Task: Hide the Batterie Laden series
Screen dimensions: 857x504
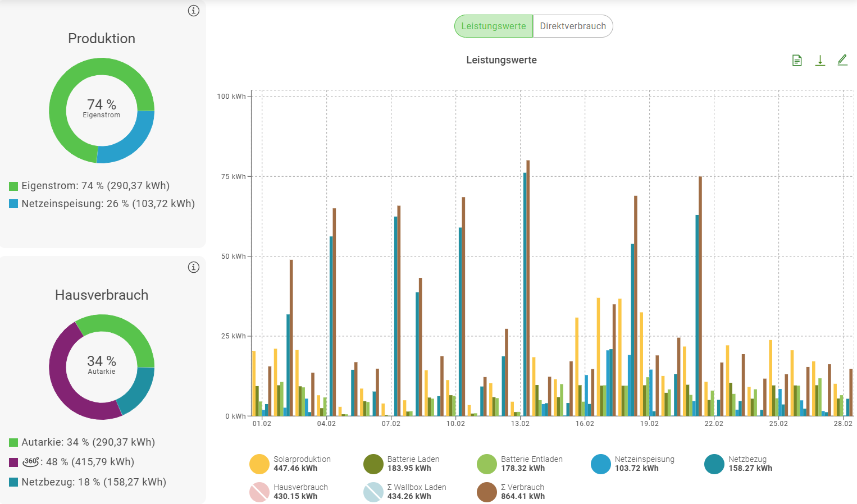Action: (373, 464)
